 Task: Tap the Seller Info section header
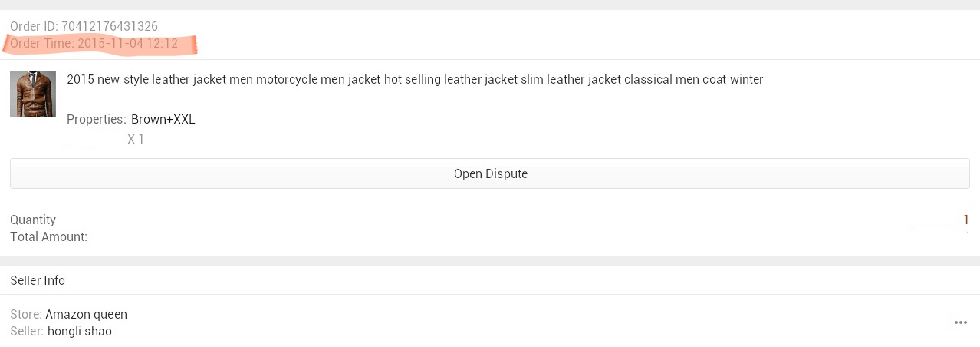(38, 281)
